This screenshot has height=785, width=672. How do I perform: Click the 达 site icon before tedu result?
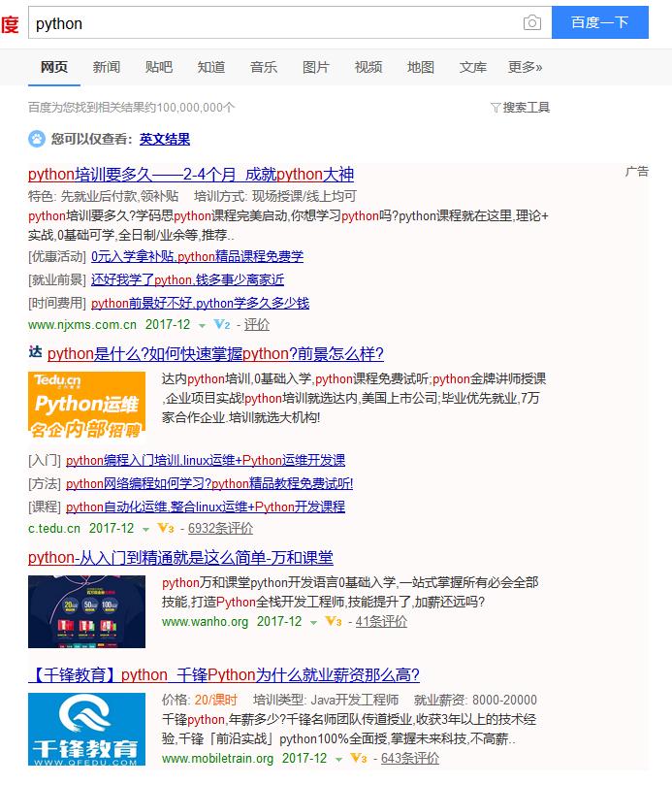pos(35,352)
